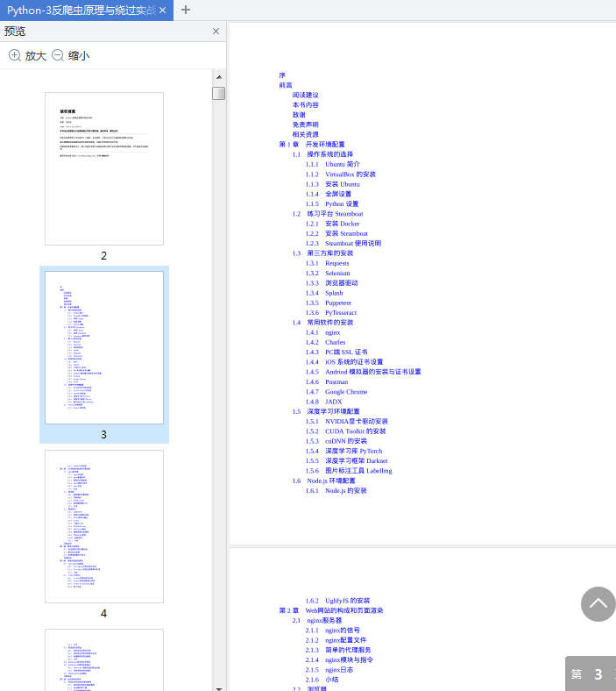Open 1.3 第三方库的安装 link
The width and height of the screenshot is (616, 691).
[x=322, y=253]
